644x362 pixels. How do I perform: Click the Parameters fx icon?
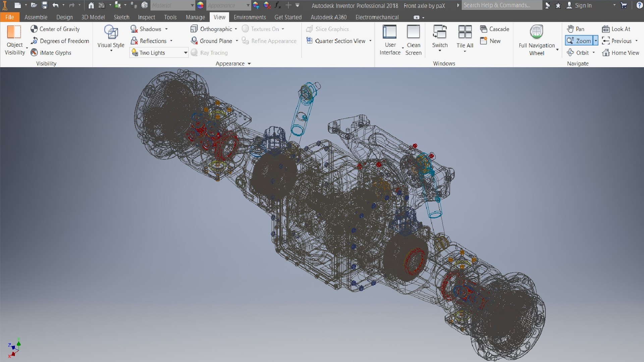click(x=277, y=5)
